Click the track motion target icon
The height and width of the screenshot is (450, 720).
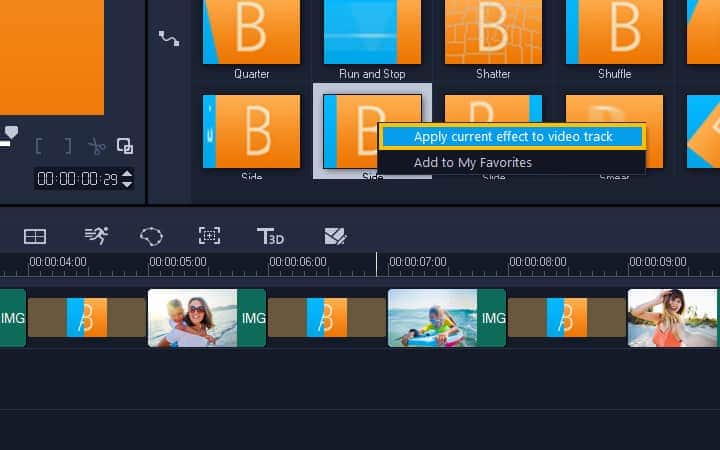(209, 236)
